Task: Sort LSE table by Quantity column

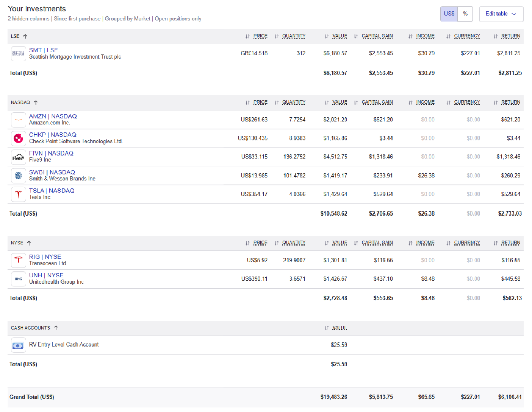Action: 290,36
